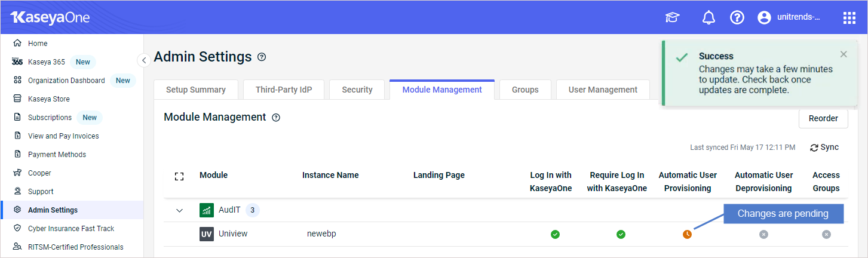Toggle Log In with KaseyaOne for Uniview
Viewport: 868px width, 258px height.
coord(556,234)
